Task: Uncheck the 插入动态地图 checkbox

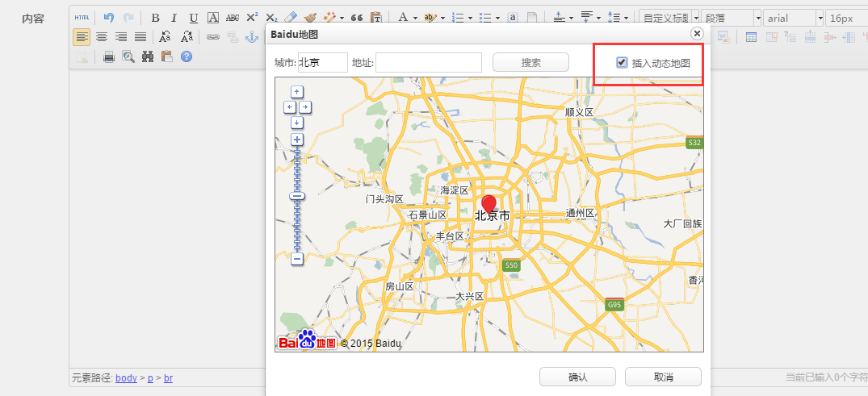Action: coord(622,62)
